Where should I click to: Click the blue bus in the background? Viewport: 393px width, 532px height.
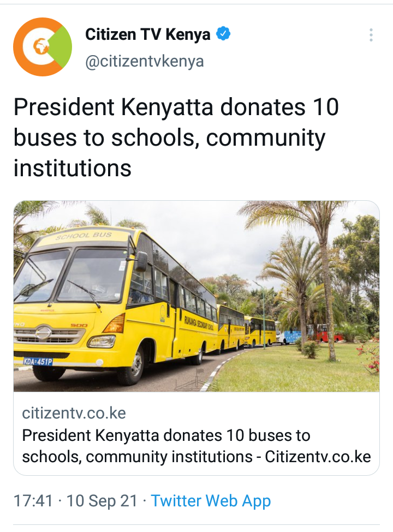click(x=292, y=337)
